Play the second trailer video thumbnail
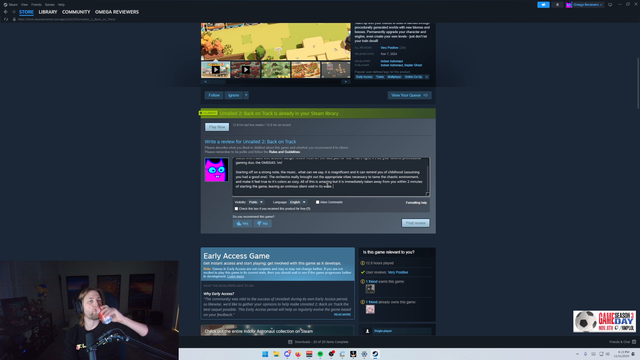This screenshot has width=640, height=360. tap(246, 70)
